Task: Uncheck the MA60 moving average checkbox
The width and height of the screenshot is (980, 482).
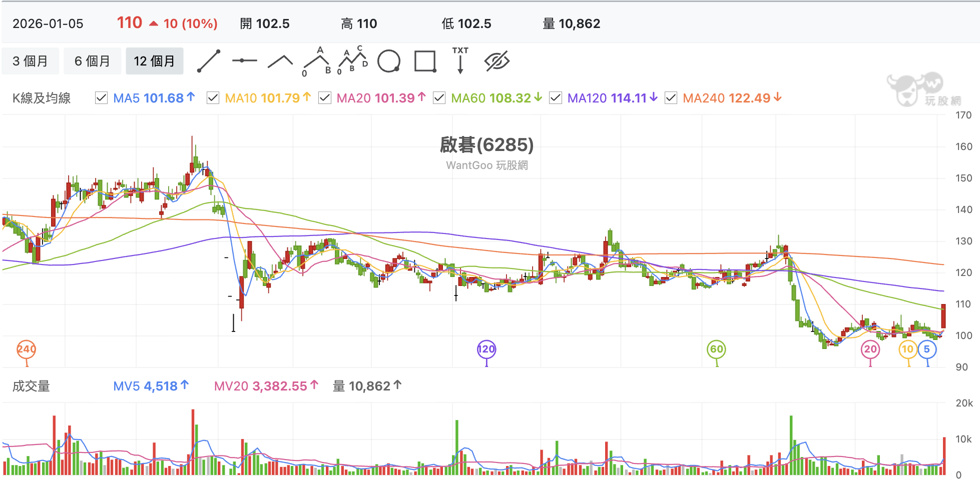Action: pos(439,98)
